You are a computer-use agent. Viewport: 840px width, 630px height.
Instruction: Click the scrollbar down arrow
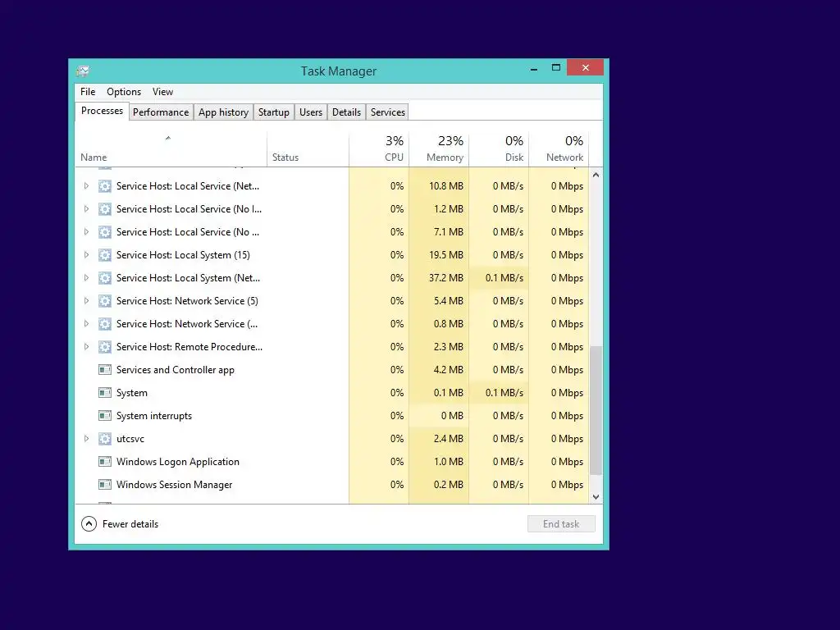click(x=596, y=497)
